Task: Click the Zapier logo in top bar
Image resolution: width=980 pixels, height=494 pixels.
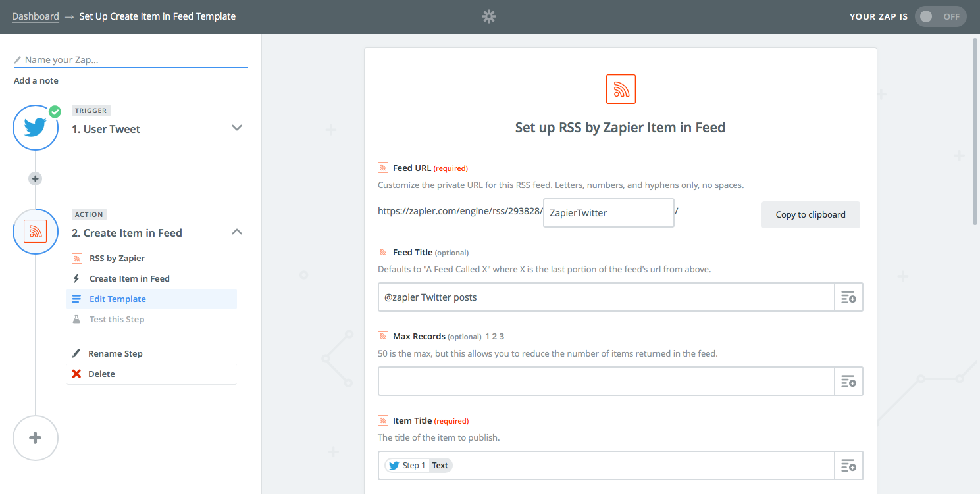Action: 489,16
